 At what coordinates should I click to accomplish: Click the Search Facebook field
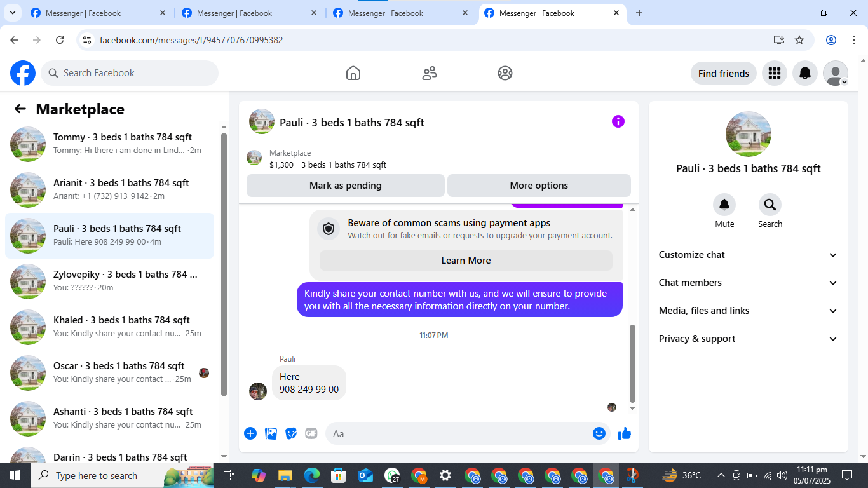coord(130,73)
